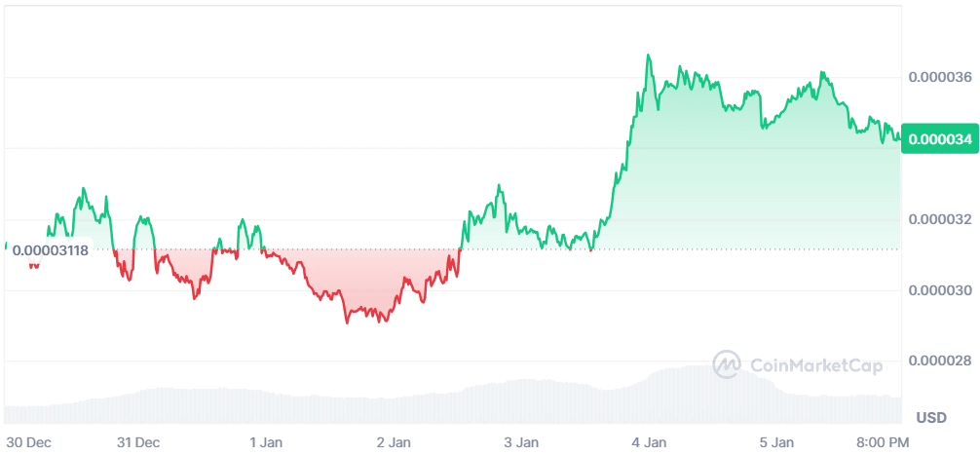Click the 5 Jan date label
This screenshot has height=455, width=980.
[x=777, y=442]
